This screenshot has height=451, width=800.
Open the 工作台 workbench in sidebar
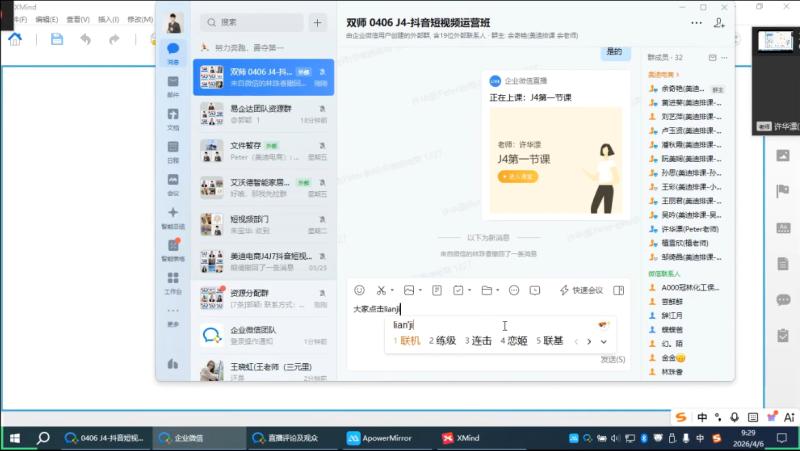click(173, 283)
